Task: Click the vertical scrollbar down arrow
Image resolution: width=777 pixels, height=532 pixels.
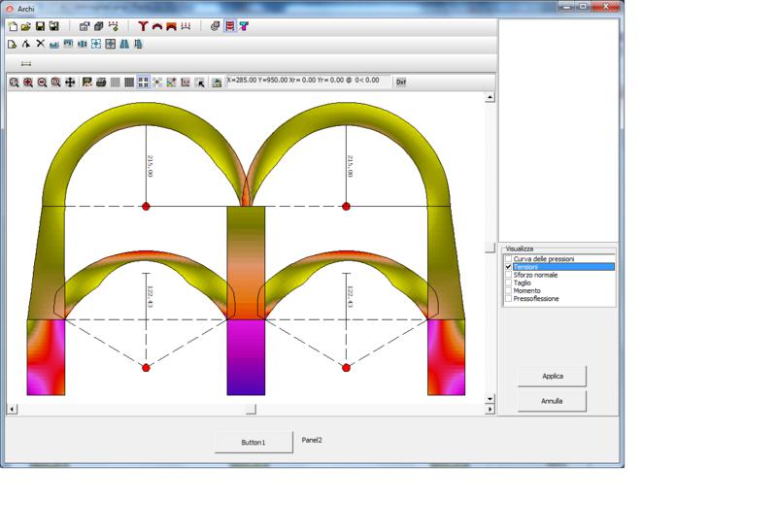Action: tap(490, 399)
